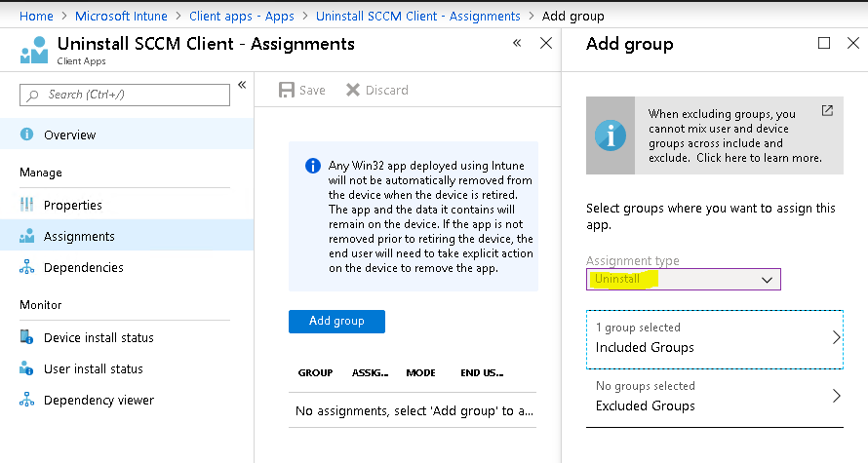Open the Dependency viewer
The width and height of the screenshot is (868, 463).
pos(127,400)
